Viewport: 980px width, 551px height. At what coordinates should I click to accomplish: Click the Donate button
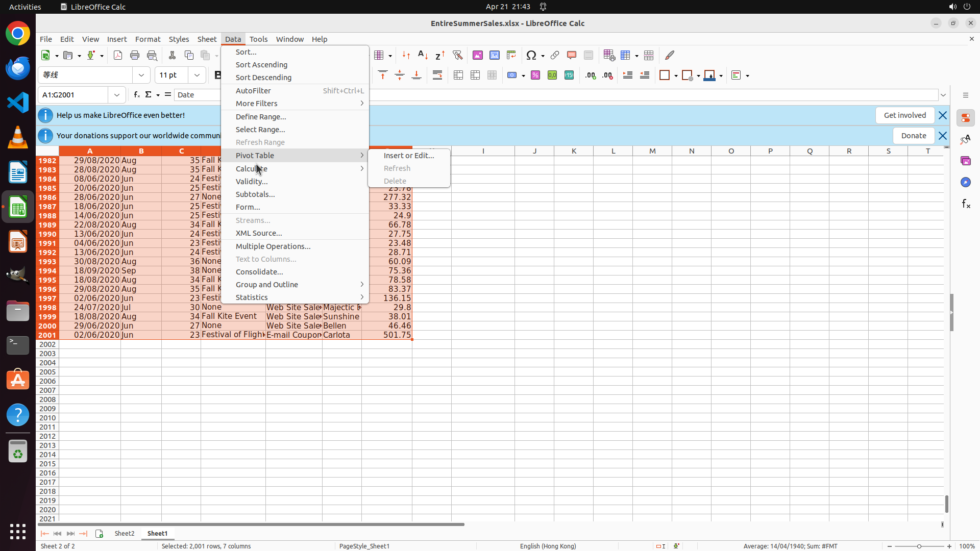click(x=913, y=136)
